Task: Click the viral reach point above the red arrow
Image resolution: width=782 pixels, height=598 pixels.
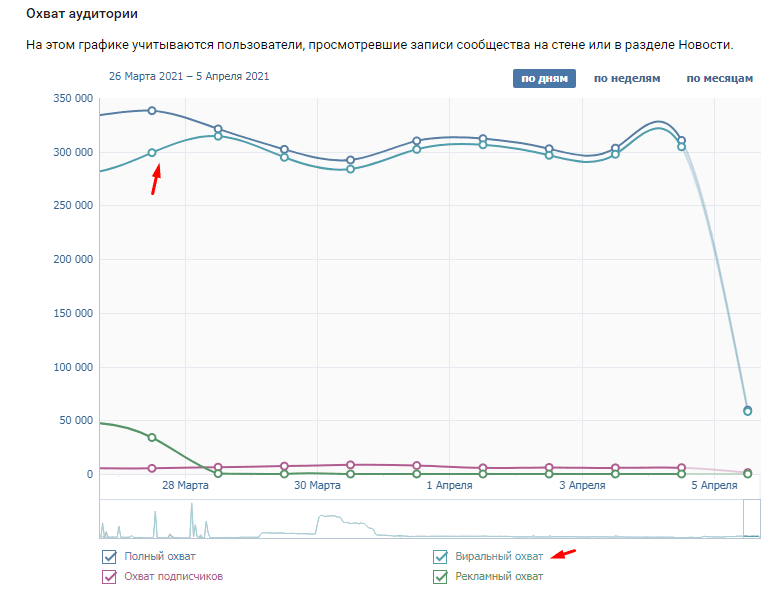Action: (x=152, y=153)
